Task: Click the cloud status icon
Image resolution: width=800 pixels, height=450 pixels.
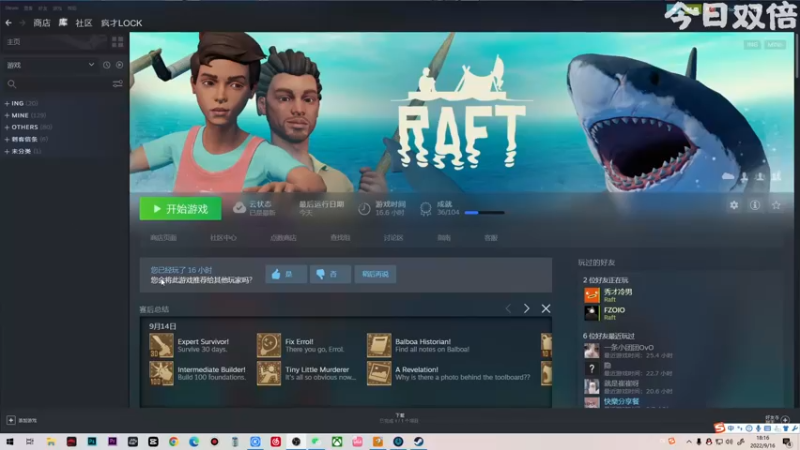Action: [239, 208]
